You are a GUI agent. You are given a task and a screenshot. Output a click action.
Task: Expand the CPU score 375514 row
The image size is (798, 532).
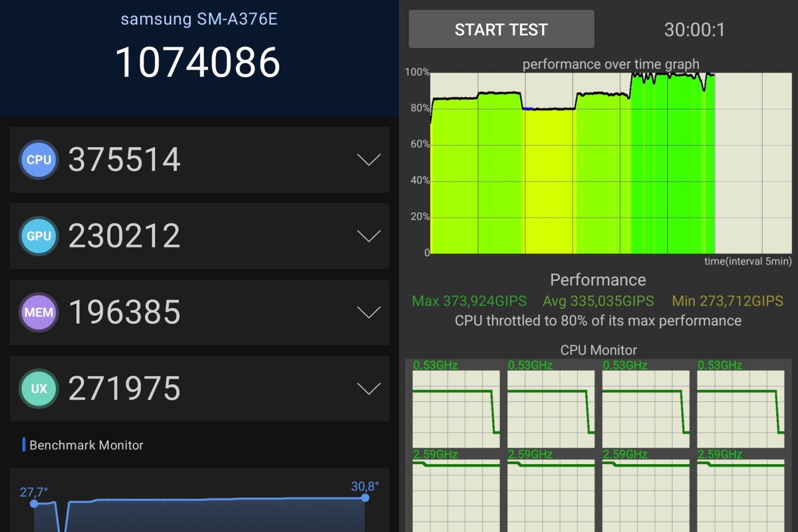pos(368,160)
